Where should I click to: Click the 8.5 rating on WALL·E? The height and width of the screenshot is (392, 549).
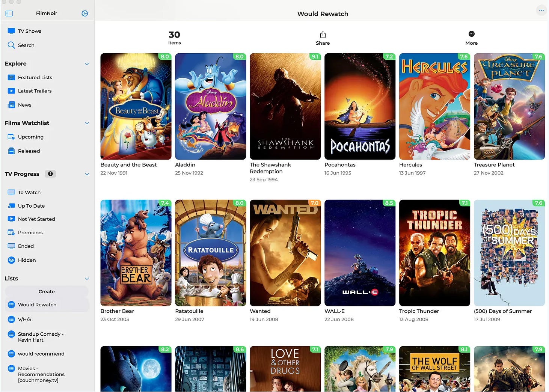pyautogui.click(x=389, y=203)
